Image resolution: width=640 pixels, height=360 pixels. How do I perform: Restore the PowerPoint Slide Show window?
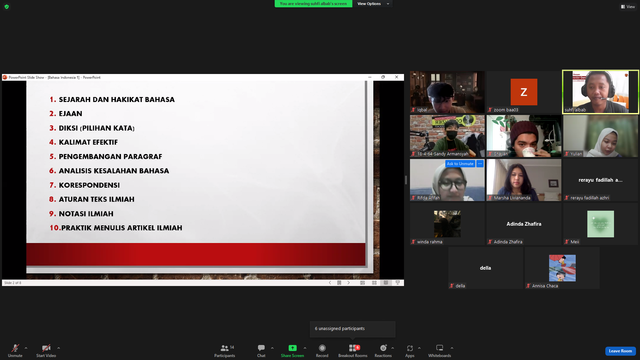[383, 77]
